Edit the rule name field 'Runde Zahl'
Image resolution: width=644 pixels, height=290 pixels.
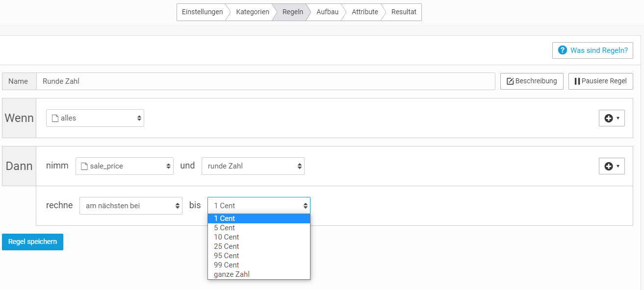point(266,81)
